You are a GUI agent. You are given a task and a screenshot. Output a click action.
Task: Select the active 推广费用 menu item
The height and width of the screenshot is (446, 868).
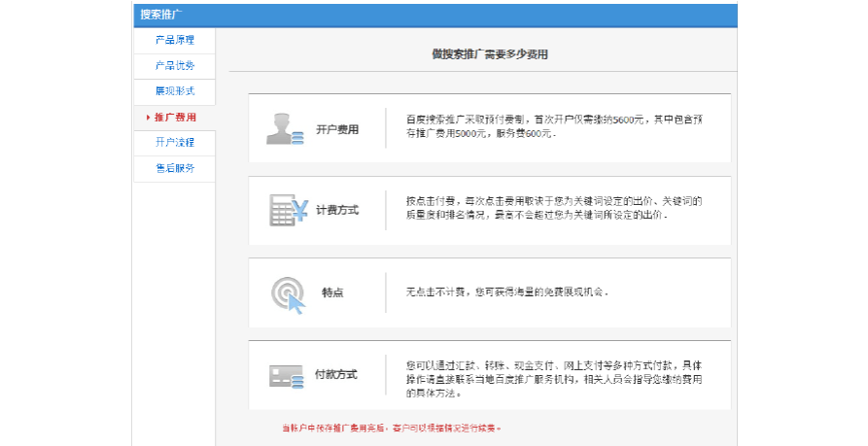176,118
